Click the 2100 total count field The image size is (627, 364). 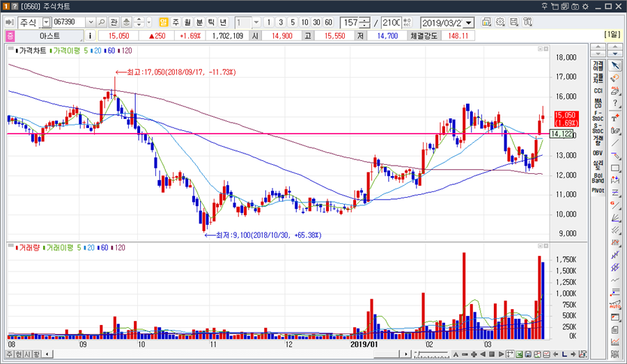392,23
